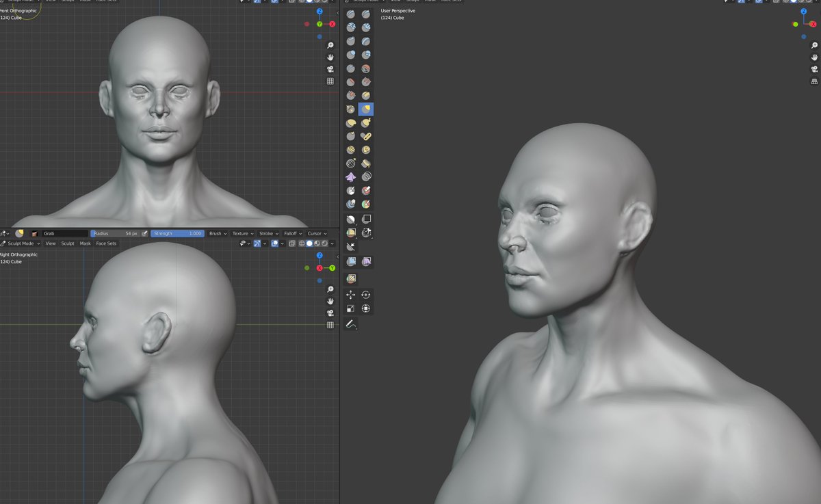Click the Strength 1.000 slider
The width and height of the screenshot is (821, 504).
(x=177, y=234)
